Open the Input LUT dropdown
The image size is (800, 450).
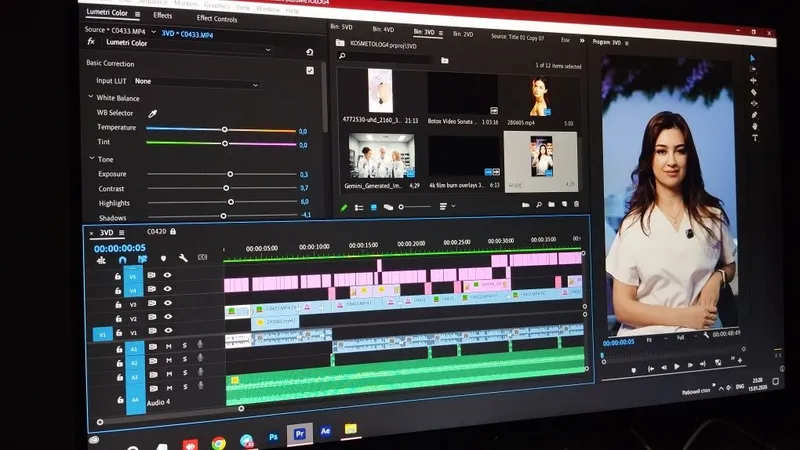[196, 82]
